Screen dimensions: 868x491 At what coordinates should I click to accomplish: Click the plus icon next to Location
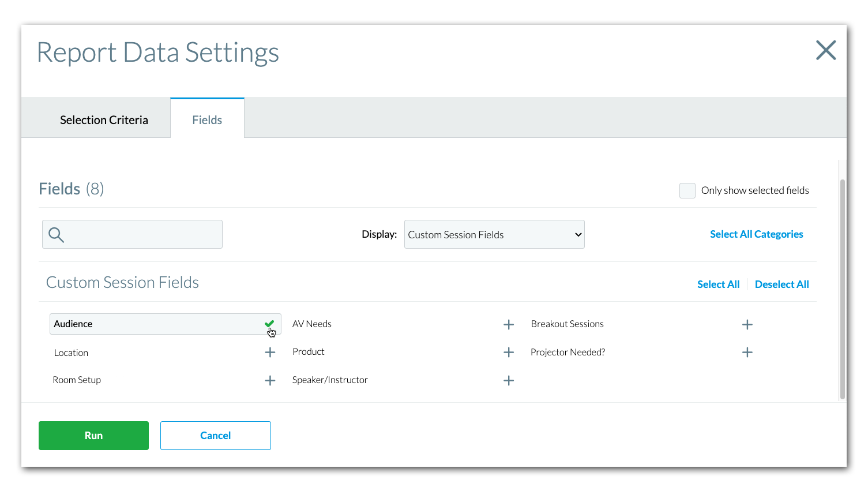point(269,352)
